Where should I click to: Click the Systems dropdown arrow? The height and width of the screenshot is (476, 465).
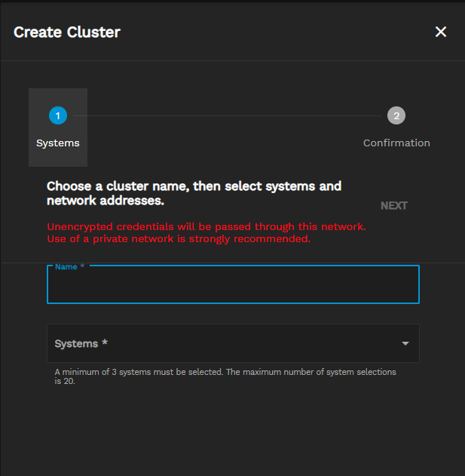click(405, 344)
